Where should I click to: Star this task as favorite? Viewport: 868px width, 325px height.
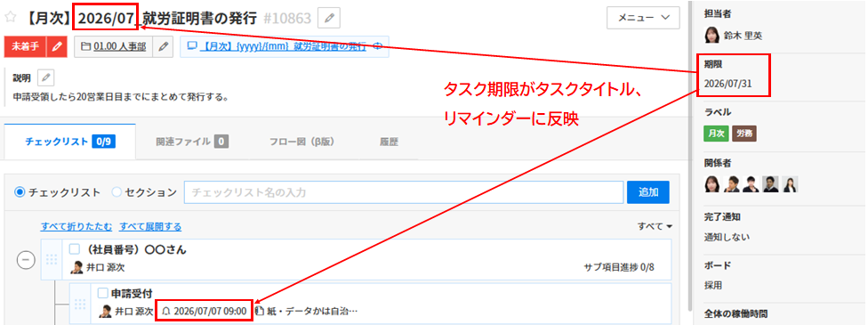click(x=10, y=17)
